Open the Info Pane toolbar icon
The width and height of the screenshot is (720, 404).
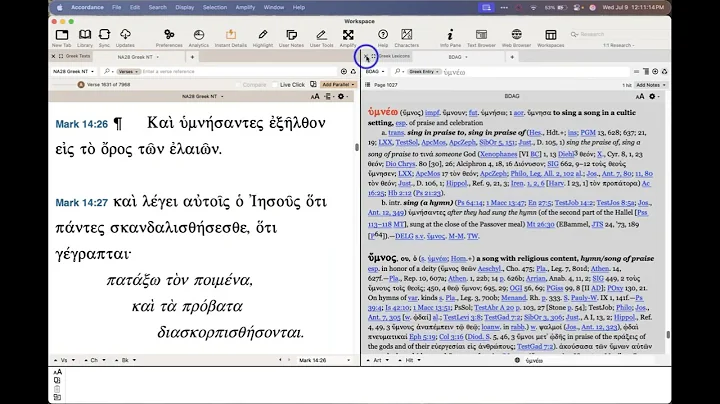450,38
